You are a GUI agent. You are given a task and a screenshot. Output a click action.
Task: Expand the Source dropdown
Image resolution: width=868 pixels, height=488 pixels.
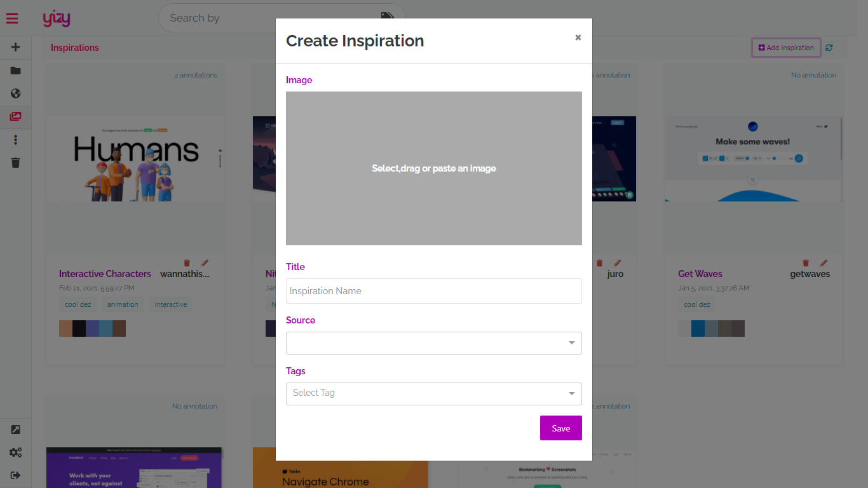click(x=434, y=343)
